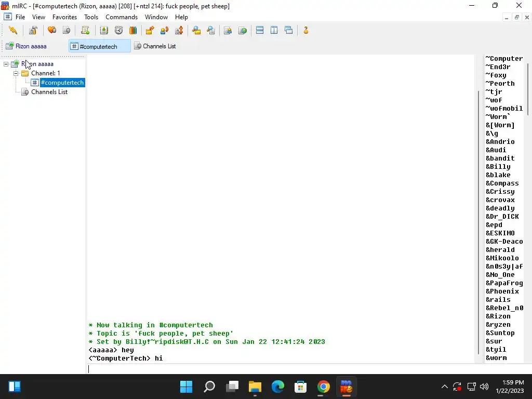Open the Commands menu
This screenshot has height=399, width=532.
(x=122, y=17)
